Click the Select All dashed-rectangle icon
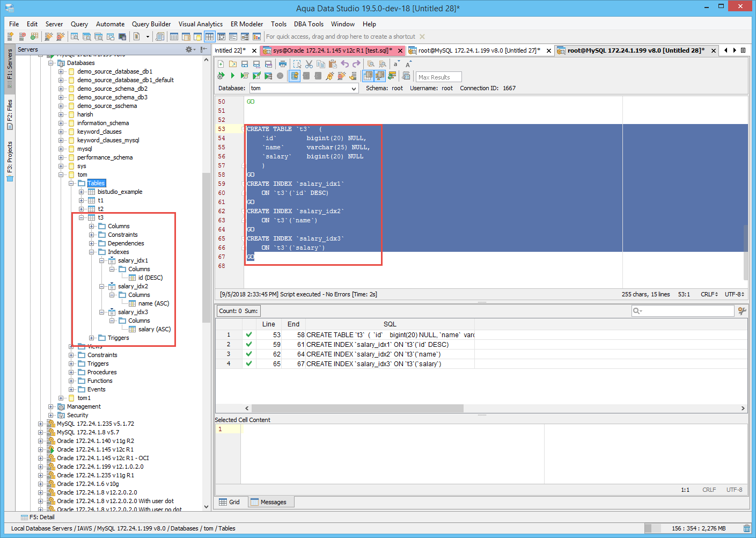 pyautogui.click(x=297, y=64)
